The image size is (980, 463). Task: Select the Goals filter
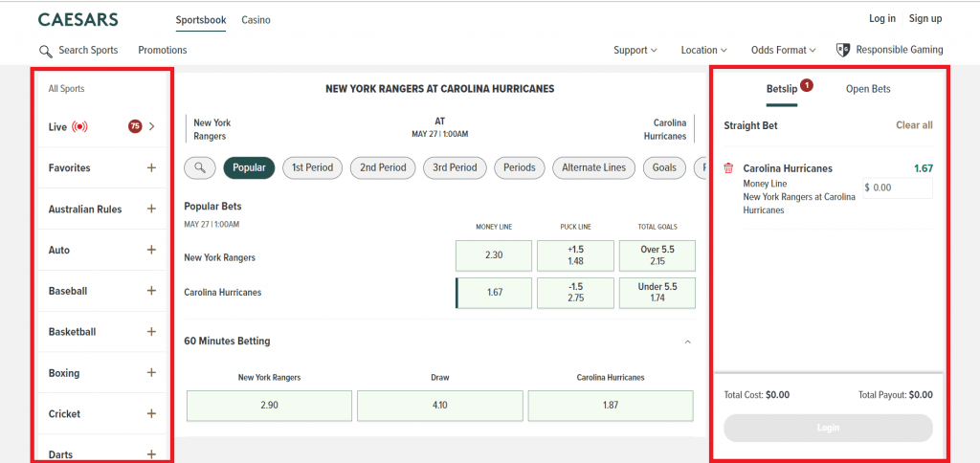[664, 167]
